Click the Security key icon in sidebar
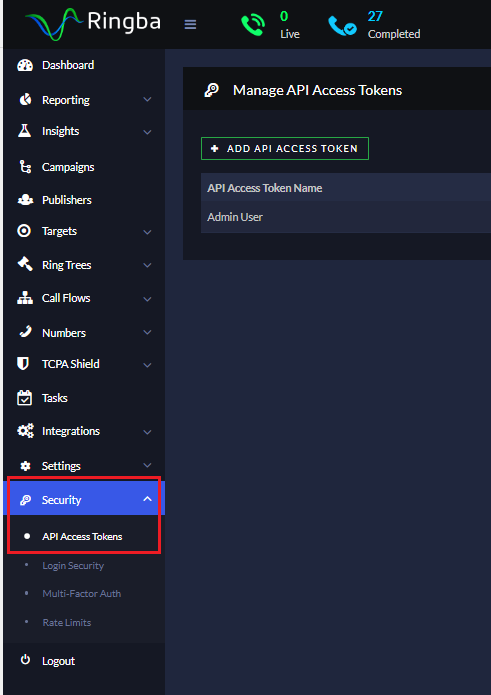491x695 pixels. pos(25,500)
